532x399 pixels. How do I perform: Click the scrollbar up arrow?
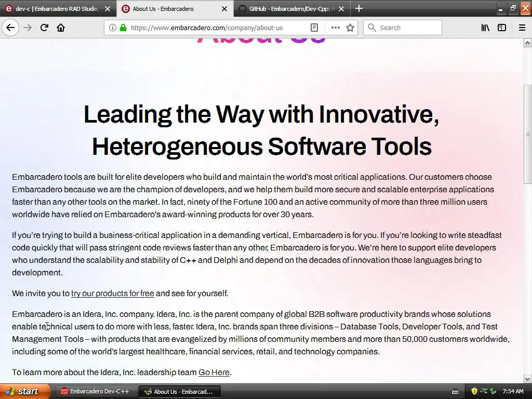[527, 43]
